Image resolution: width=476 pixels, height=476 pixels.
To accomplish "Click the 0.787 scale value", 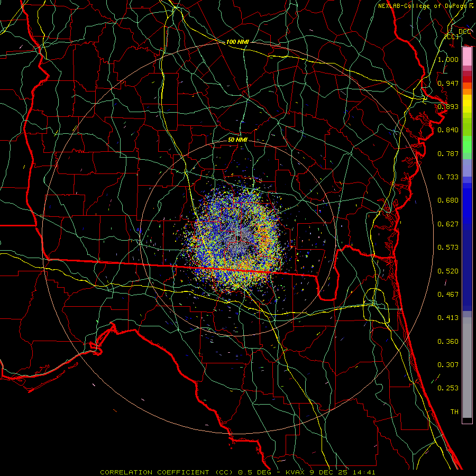I will [x=448, y=153].
